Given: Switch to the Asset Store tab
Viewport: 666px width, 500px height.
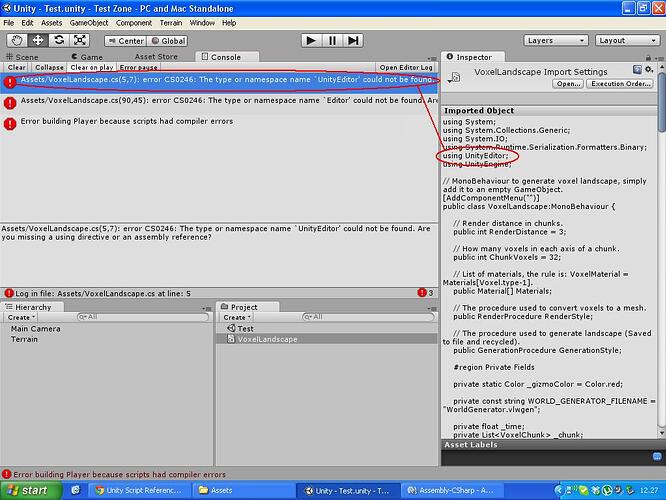Looking at the screenshot, I should point(156,56).
